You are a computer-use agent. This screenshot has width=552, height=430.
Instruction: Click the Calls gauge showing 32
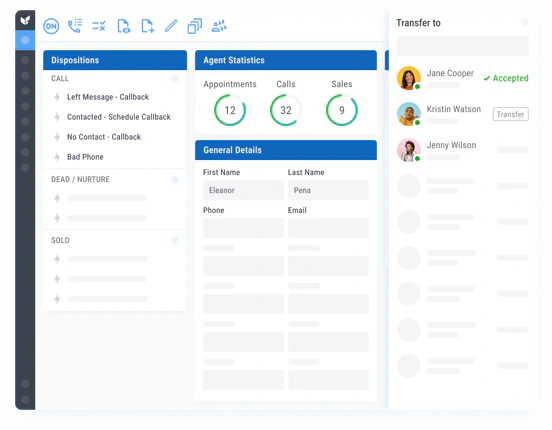pos(286,110)
